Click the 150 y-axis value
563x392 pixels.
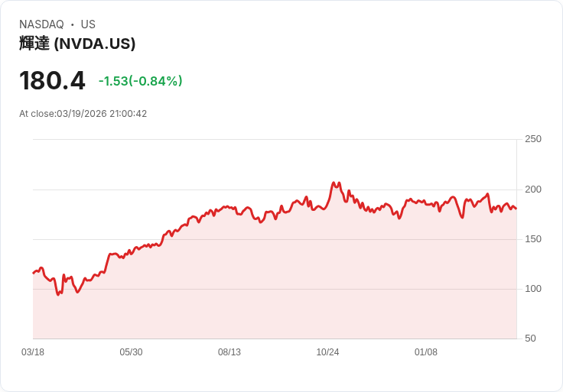click(532, 239)
